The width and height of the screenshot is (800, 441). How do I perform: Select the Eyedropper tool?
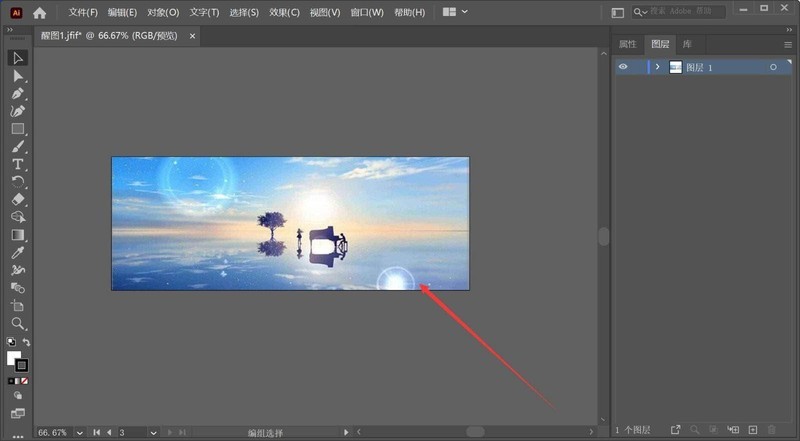point(18,253)
